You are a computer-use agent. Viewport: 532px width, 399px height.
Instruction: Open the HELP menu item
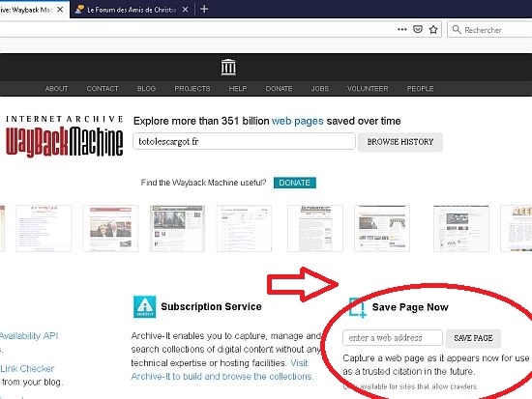[238, 89]
